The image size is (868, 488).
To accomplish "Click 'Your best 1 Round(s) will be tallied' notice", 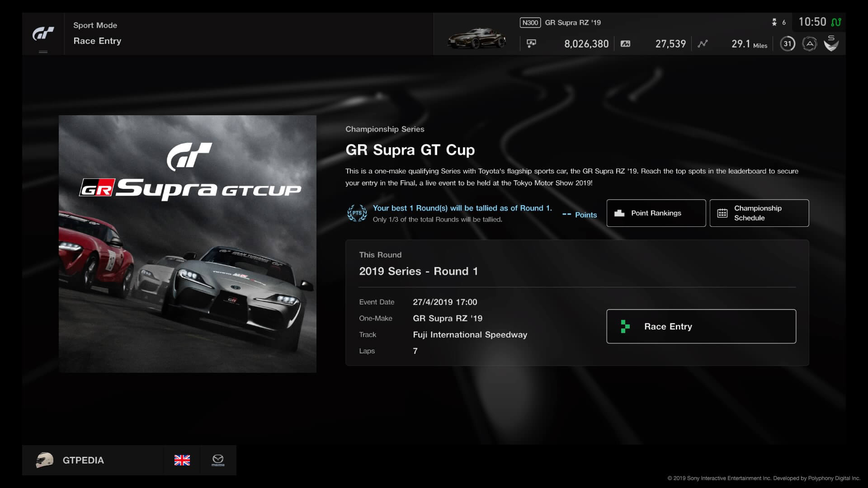I will [x=462, y=208].
